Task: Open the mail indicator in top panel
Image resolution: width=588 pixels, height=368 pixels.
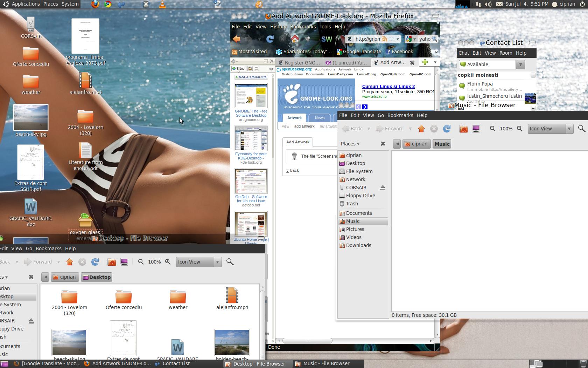Action: (499, 4)
